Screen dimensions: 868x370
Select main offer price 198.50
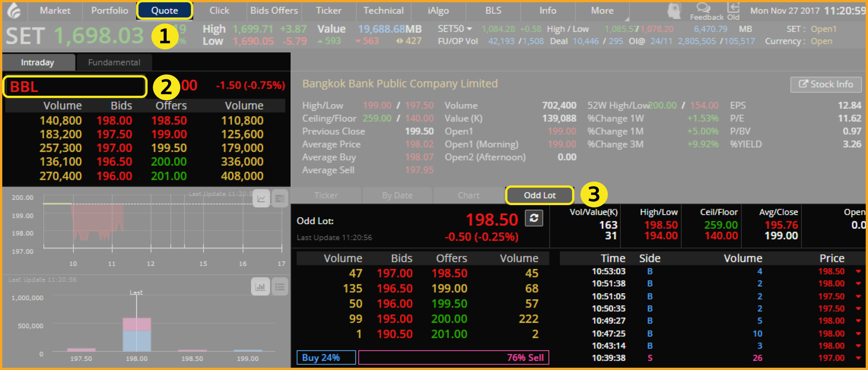169,120
